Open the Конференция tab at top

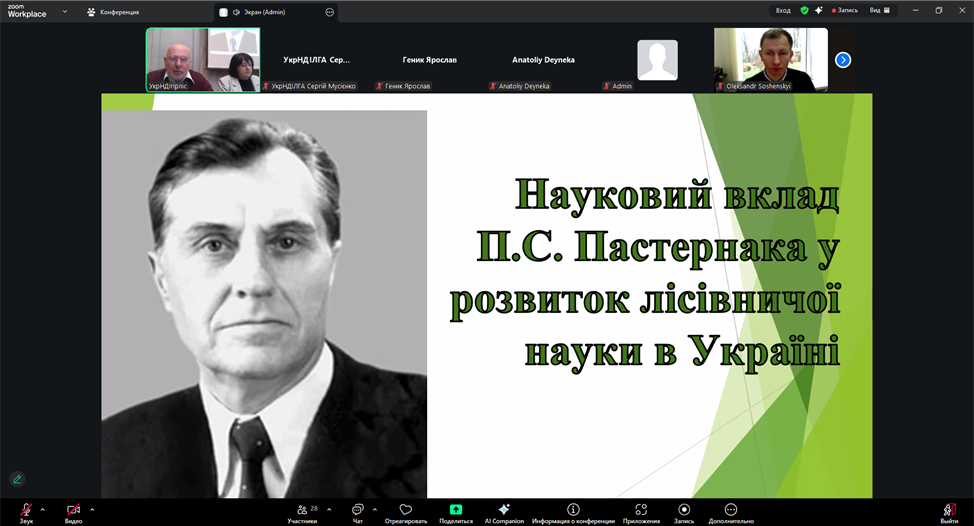[x=113, y=12]
